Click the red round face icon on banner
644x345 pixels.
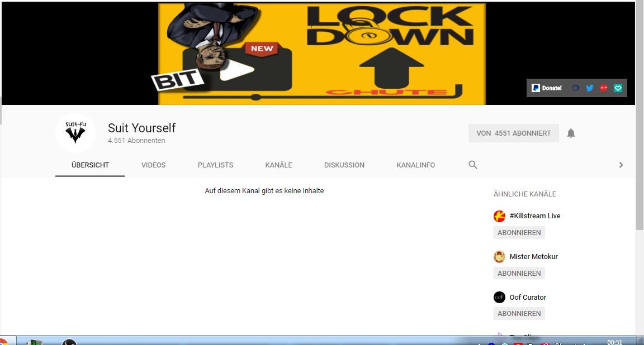point(604,88)
